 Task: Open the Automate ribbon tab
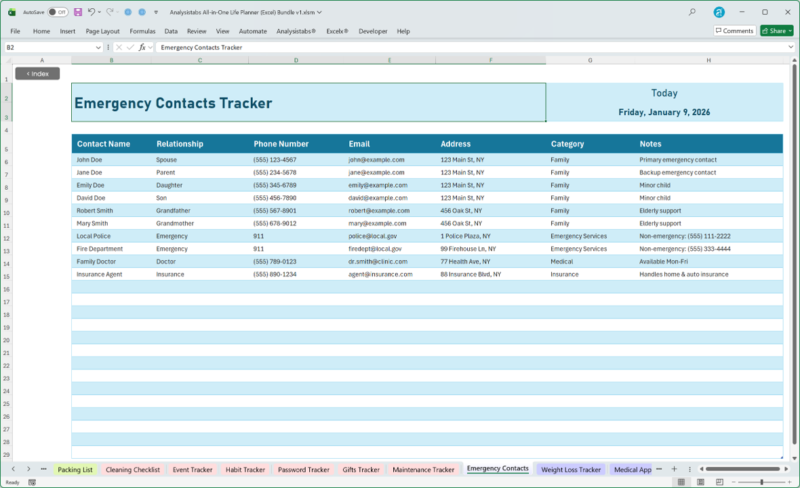point(253,31)
